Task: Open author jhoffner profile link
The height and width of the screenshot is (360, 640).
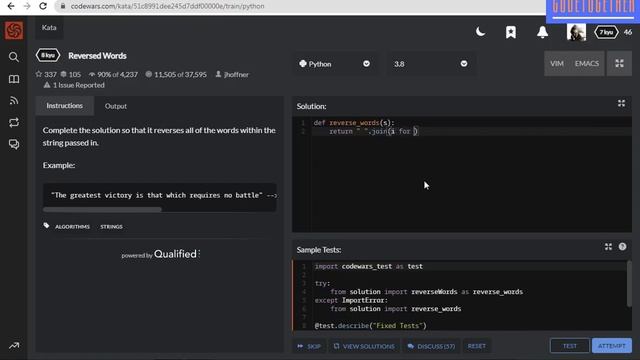Action: point(232,74)
